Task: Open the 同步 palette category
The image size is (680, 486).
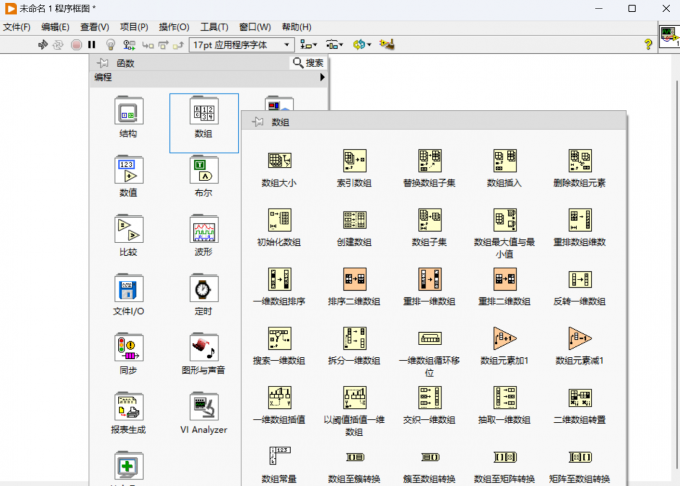Action: coord(128,348)
